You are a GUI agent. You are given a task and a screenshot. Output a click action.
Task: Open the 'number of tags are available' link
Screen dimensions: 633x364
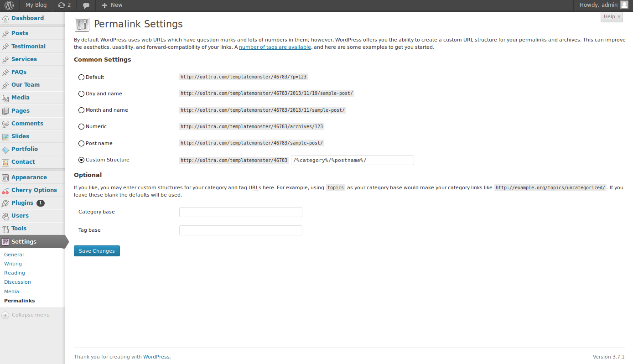pyautogui.click(x=275, y=47)
